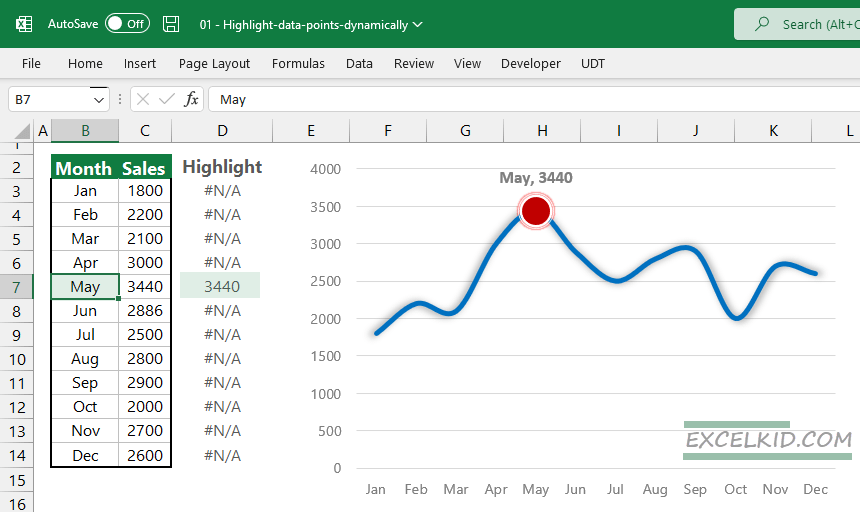Click the Enter checkmark icon in formula bar
The width and height of the screenshot is (860, 512).
(x=166, y=99)
